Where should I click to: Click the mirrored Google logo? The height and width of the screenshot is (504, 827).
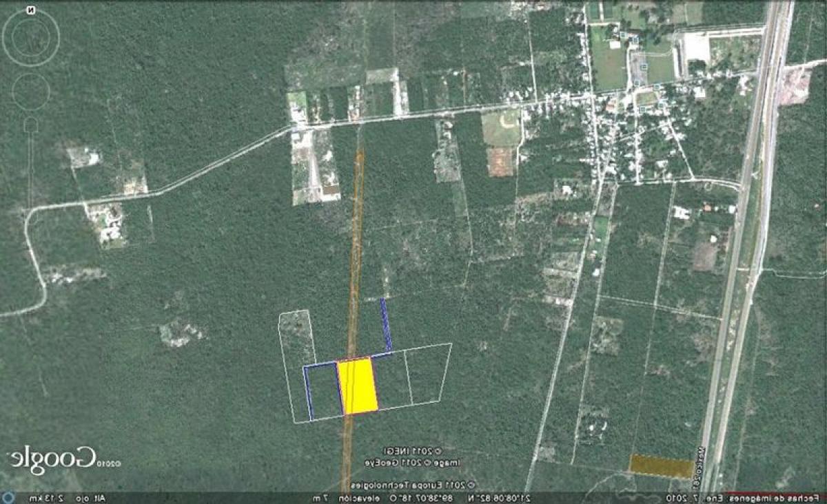point(52,459)
